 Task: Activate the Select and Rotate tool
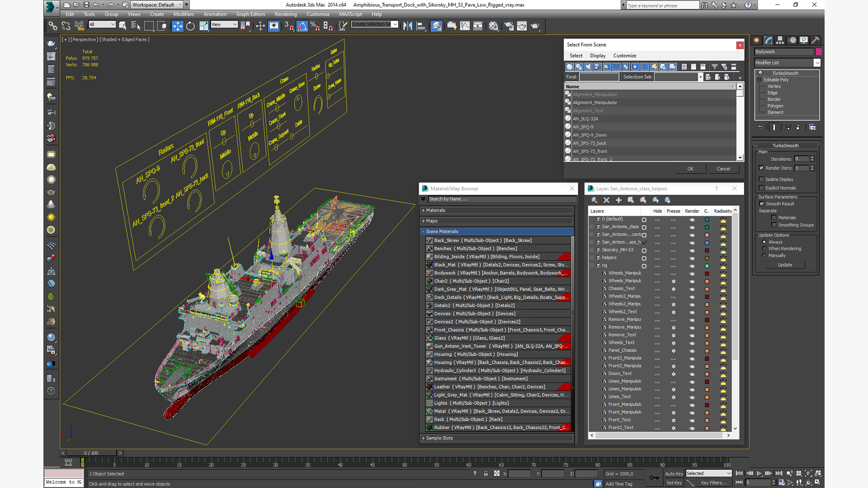tap(190, 26)
